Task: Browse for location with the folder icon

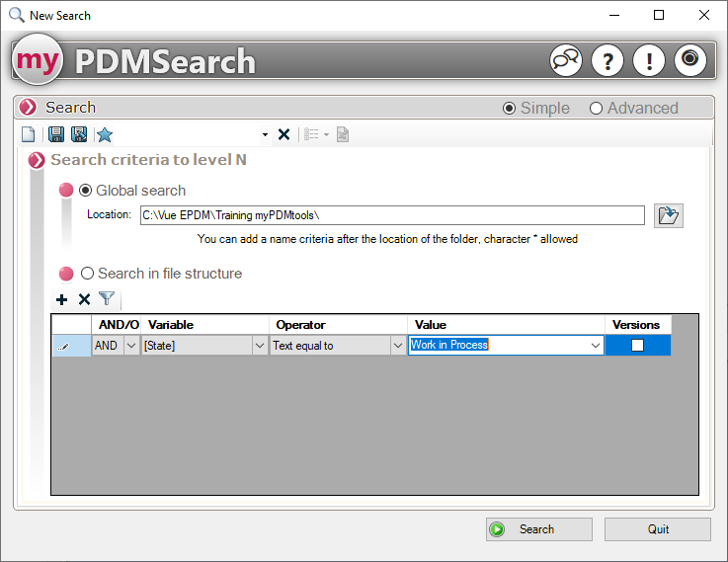Action: (x=669, y=215)
